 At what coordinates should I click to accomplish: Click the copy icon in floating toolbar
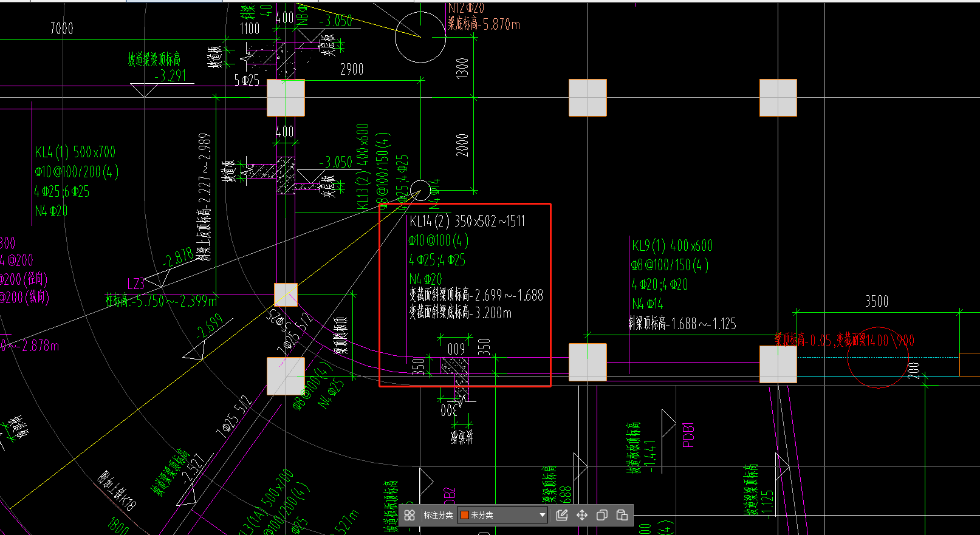coord(602,515)
